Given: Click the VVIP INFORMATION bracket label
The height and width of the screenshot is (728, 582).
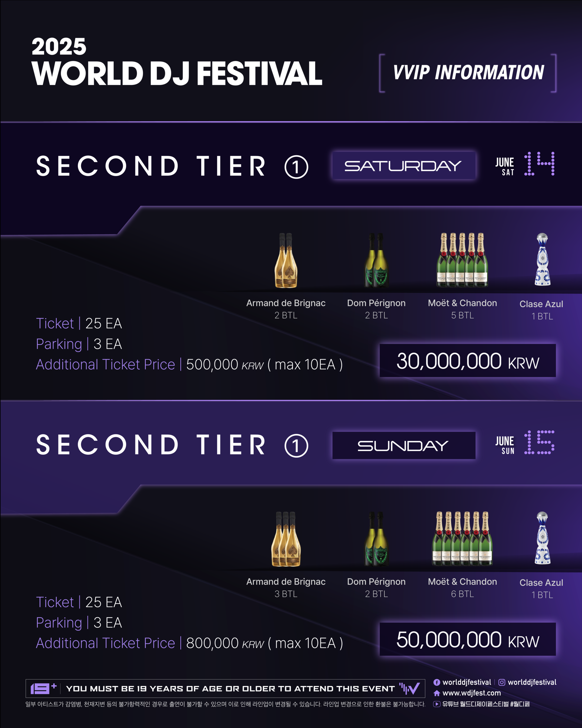Looking at the screenshot, I should 468,72.
